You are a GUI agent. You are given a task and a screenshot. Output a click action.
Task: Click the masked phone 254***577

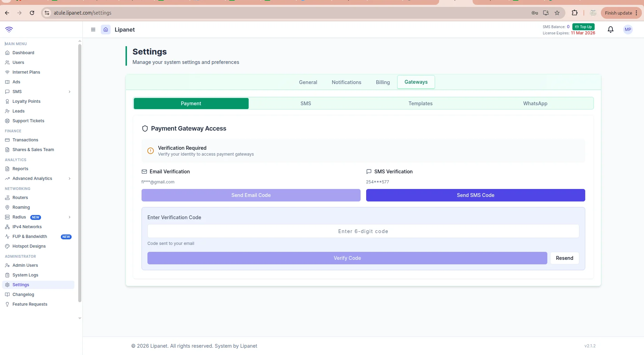(377, 182)
